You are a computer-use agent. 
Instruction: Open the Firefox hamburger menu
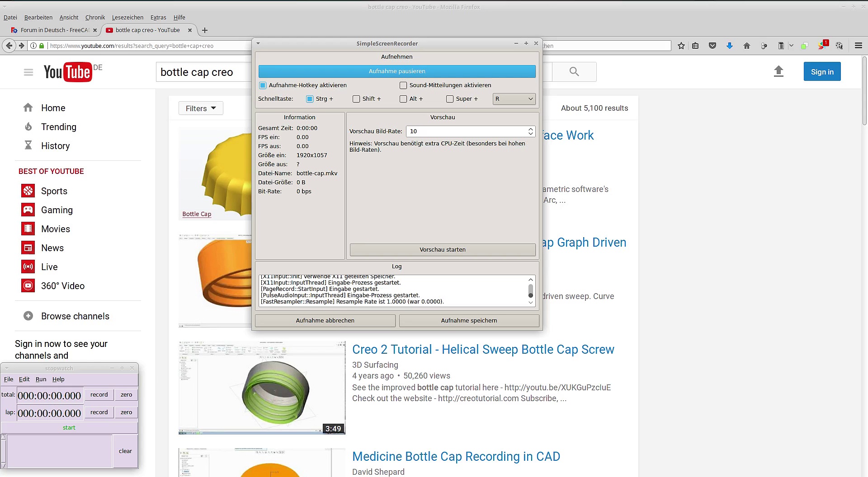858,46
